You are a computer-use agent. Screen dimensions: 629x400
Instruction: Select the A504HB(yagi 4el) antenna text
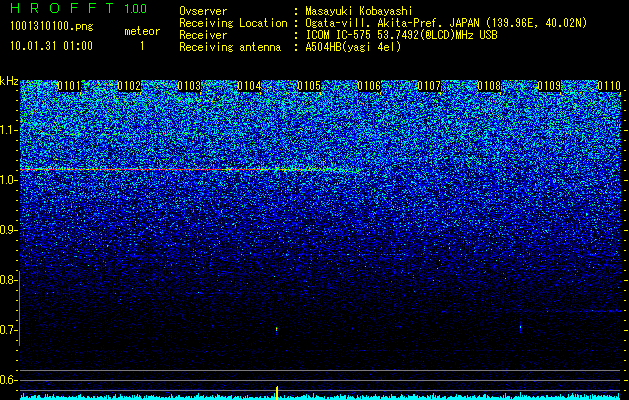(353, 47)
